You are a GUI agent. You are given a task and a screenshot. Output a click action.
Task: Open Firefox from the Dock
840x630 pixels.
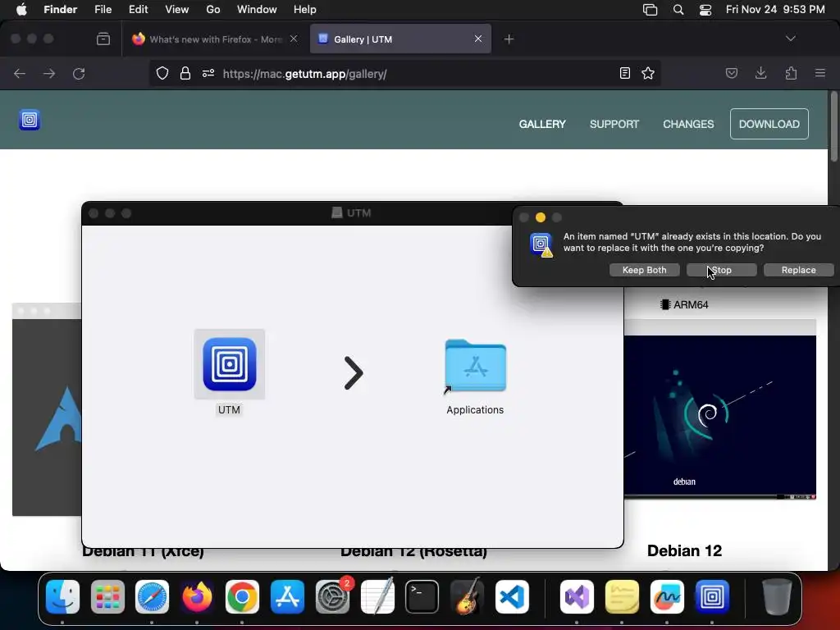[197, 597]
